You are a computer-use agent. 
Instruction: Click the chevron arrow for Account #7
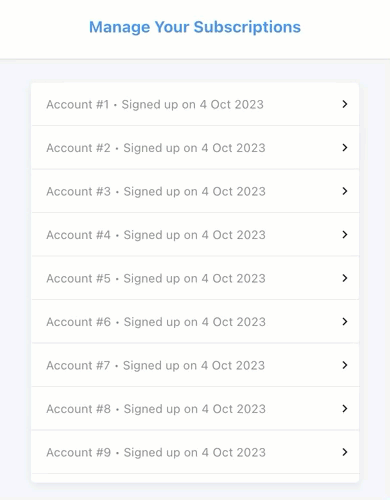tap(345, 365)
